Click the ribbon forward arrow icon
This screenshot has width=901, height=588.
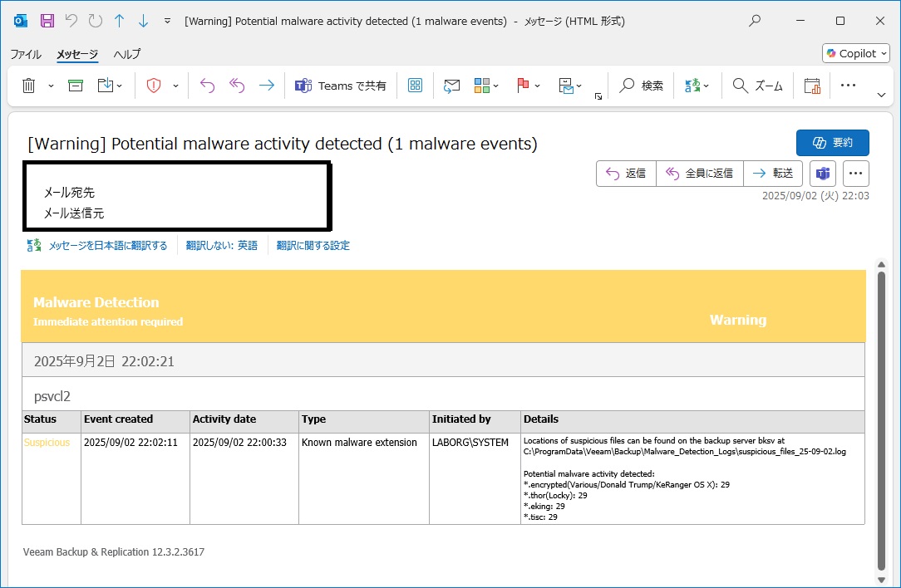[266, 86]
